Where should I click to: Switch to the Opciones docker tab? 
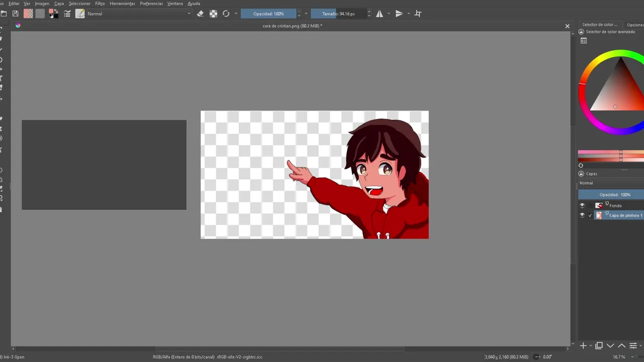click(635, 25)
